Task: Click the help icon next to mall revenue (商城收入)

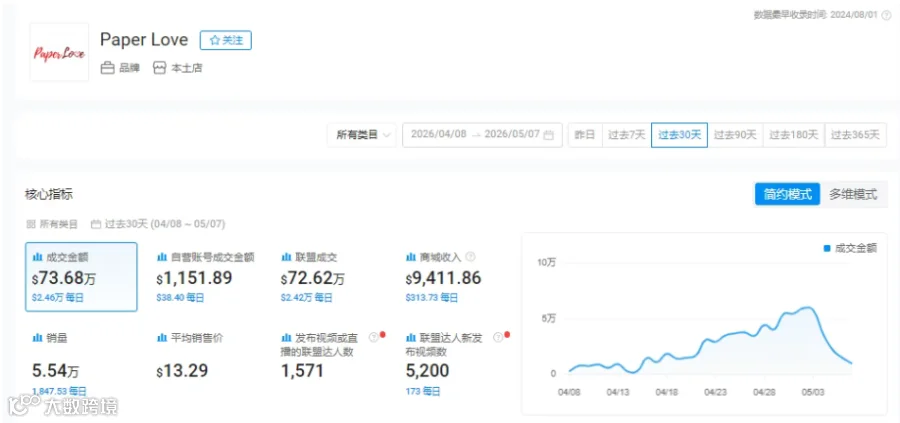Action: click(471, 257)
